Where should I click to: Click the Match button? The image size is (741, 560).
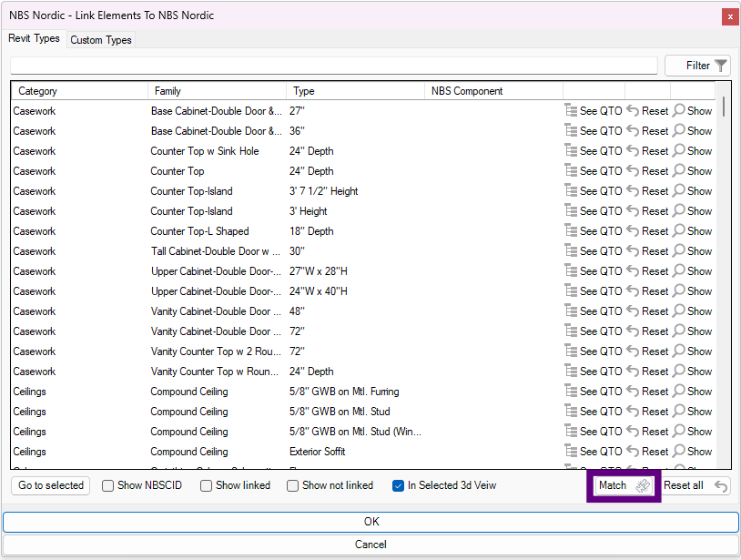point(624,485)
